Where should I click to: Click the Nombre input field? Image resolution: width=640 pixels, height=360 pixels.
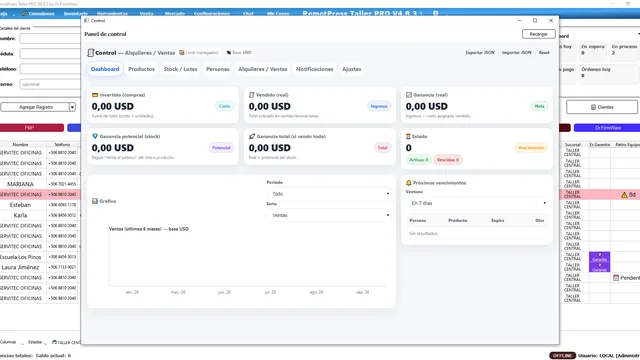pyautogui.click(x=50, y=38)
